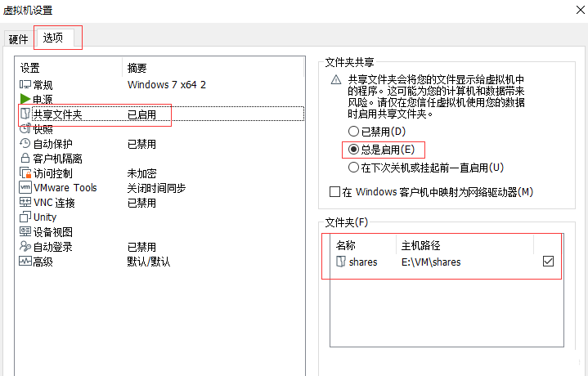Select 在下次关机或挂起前一直启用(U) option

(353, 168)
